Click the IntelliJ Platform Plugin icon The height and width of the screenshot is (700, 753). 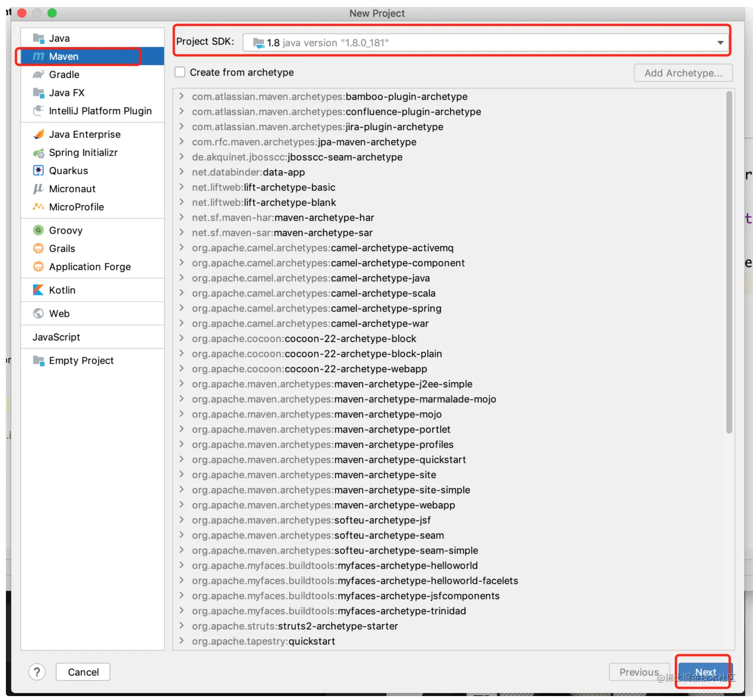(x=38, y=111)
